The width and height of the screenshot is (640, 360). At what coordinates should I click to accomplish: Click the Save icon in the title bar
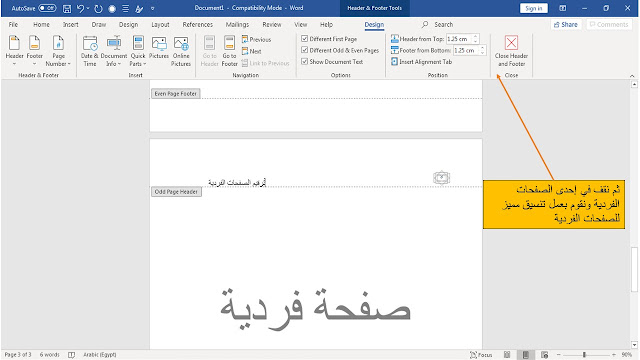pyautogui.click(x=67, y=9)
